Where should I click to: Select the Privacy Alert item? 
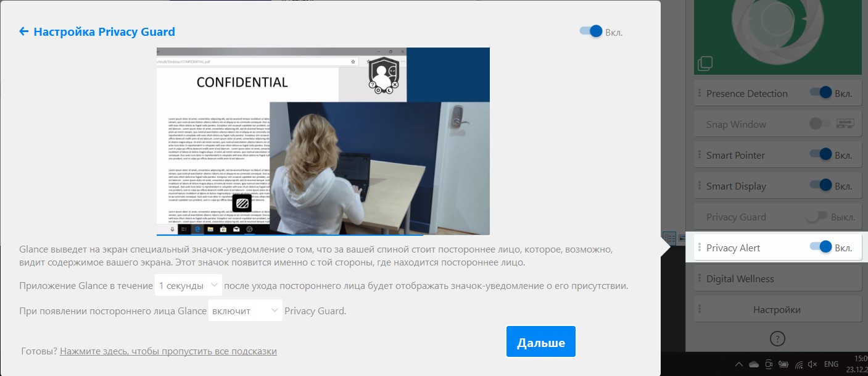[x=778, y=248]
